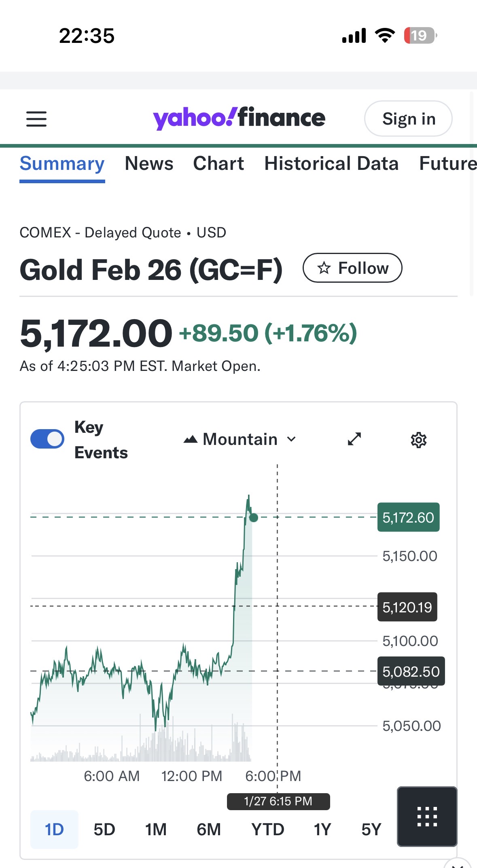
Task: Open the grid apps button
Action: 427,816
